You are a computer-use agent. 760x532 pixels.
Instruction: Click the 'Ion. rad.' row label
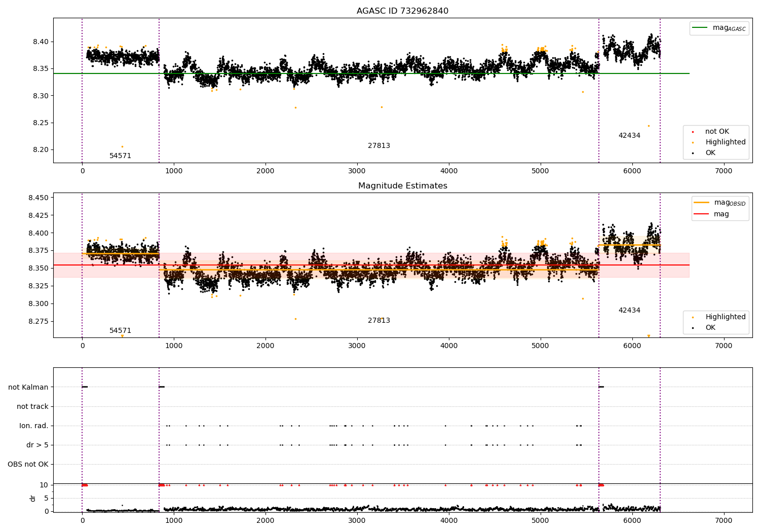click(34, 426)
